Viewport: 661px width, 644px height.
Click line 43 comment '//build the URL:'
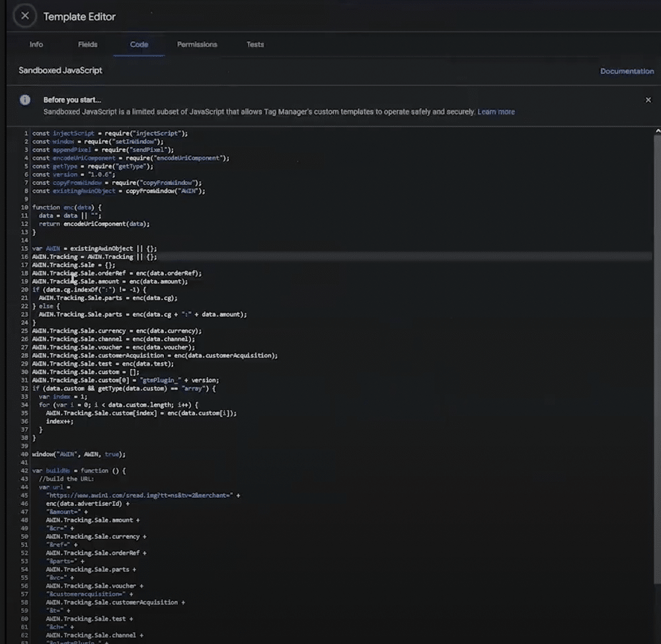(x=67, y=479)
